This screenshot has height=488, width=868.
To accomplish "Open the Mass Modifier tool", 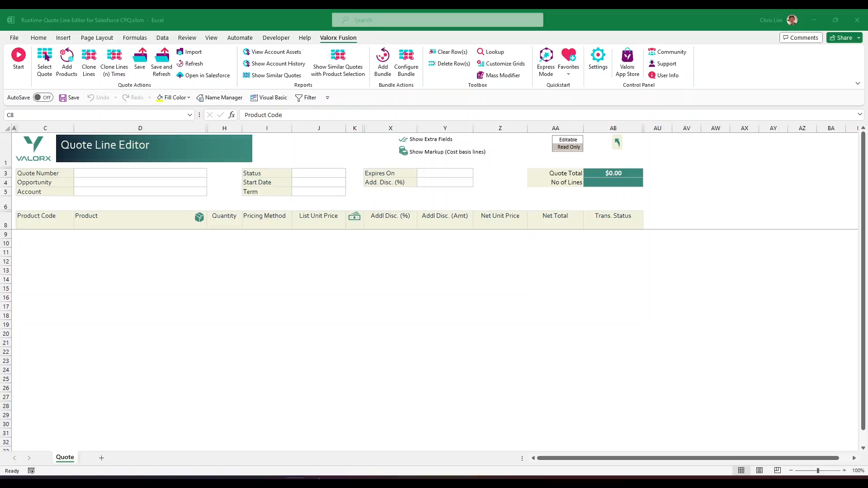I will coord(498,75).
